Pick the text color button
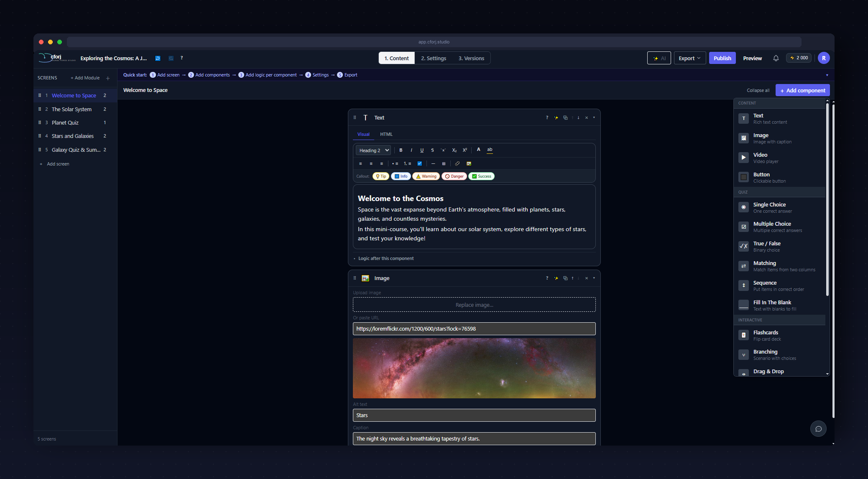Viewport: 868px width, 479px height. pyautogui.click(x=479, y=150)
